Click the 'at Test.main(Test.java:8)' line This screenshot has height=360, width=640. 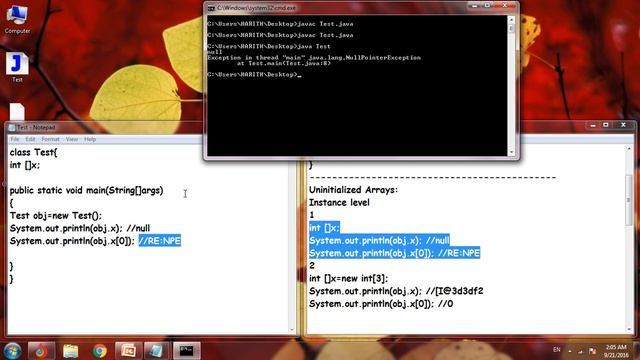(x=284, y=63)
